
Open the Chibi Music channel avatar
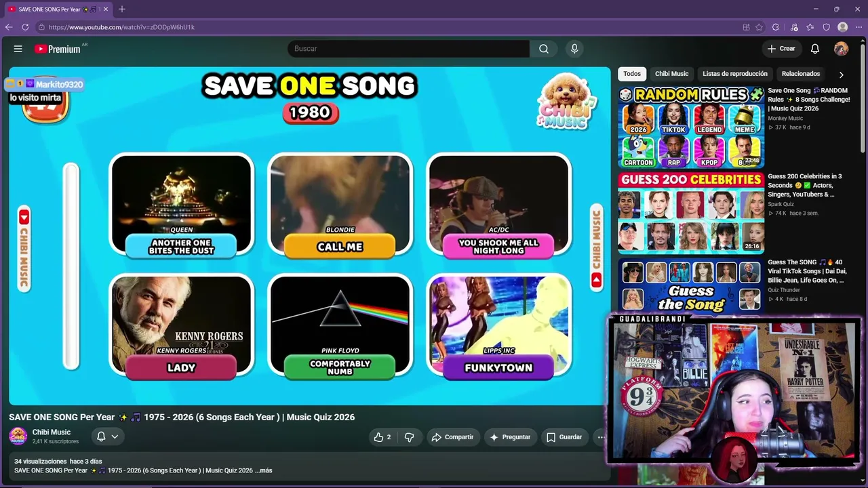click(18, 436)
